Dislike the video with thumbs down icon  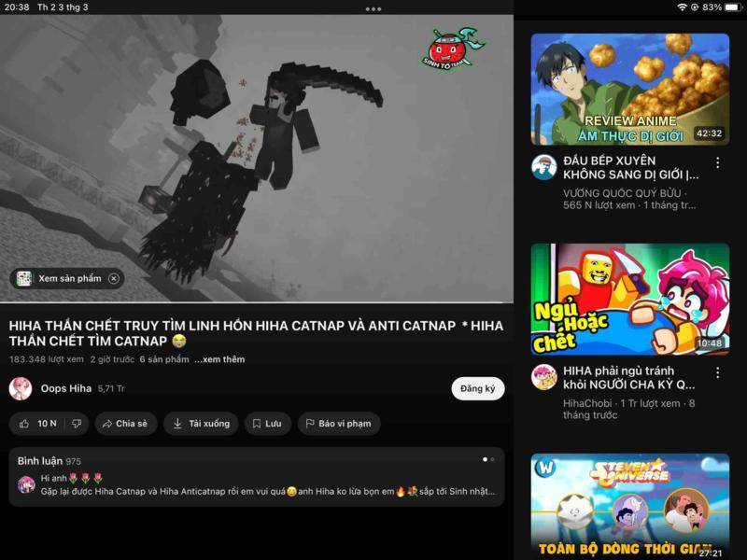point(77,424)
